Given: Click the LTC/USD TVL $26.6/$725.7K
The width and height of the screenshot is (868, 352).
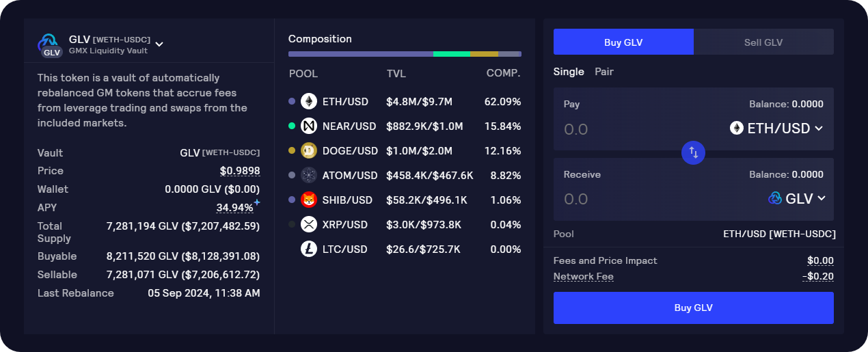Looking at the screenshot, I should coord(424,249).
